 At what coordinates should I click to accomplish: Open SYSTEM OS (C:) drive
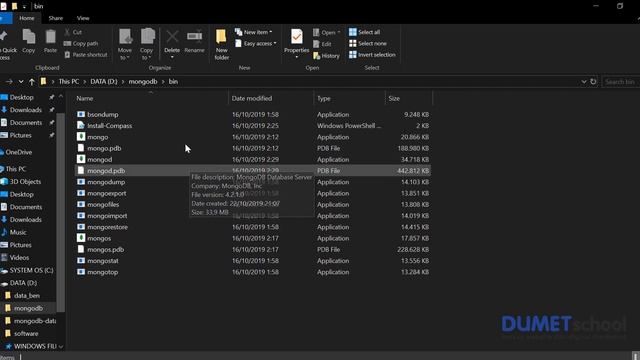[31, 270]
